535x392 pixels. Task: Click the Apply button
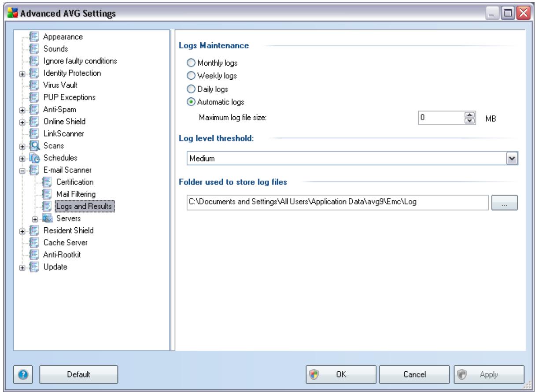pos(489,374)
